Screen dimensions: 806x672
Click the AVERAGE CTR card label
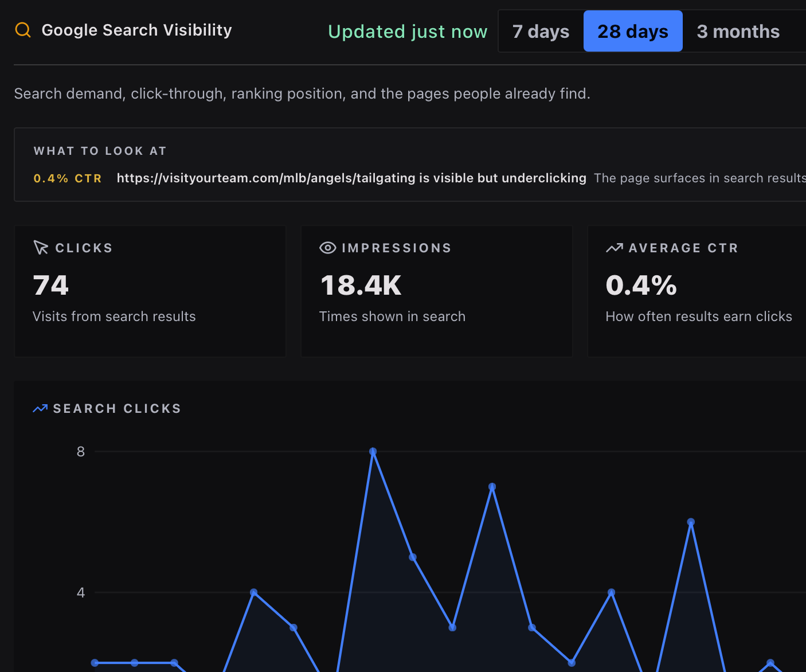683,248
